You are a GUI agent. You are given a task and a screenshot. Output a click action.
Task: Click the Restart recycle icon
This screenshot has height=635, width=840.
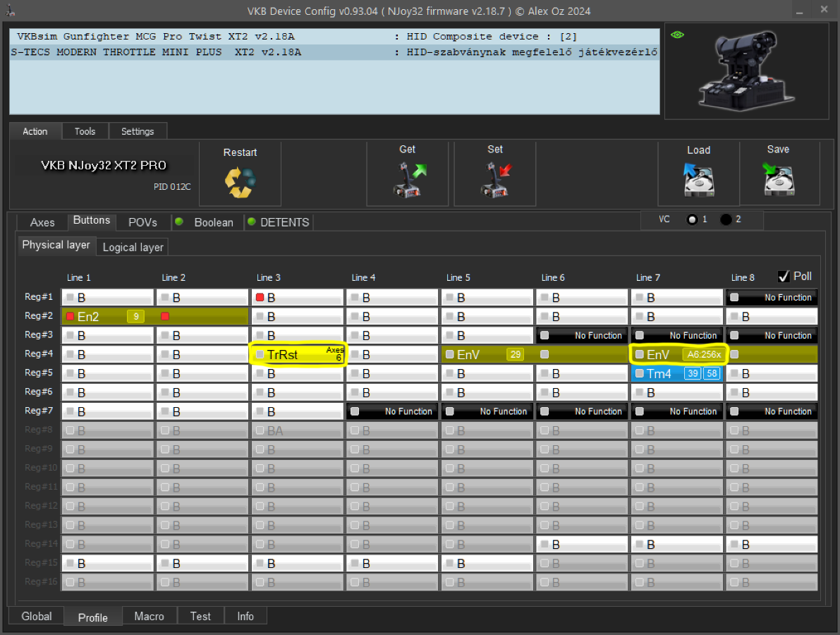tap(240, 183)
